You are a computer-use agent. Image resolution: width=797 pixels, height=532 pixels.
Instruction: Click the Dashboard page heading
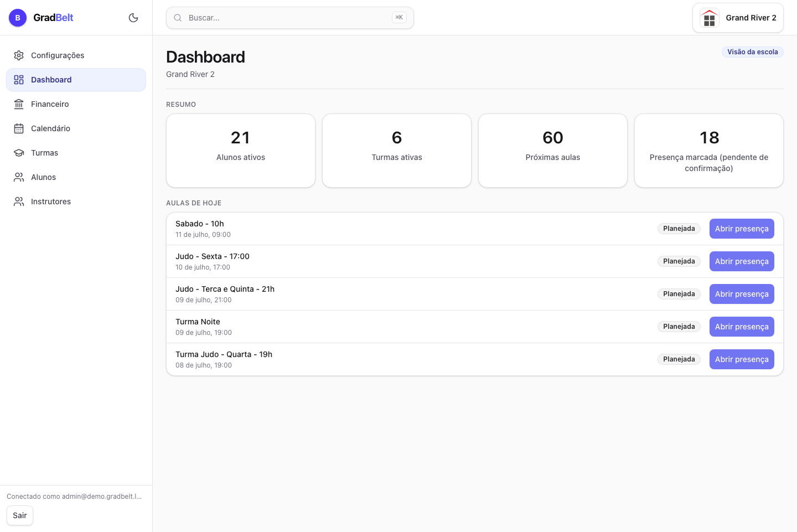coord(205,57)
